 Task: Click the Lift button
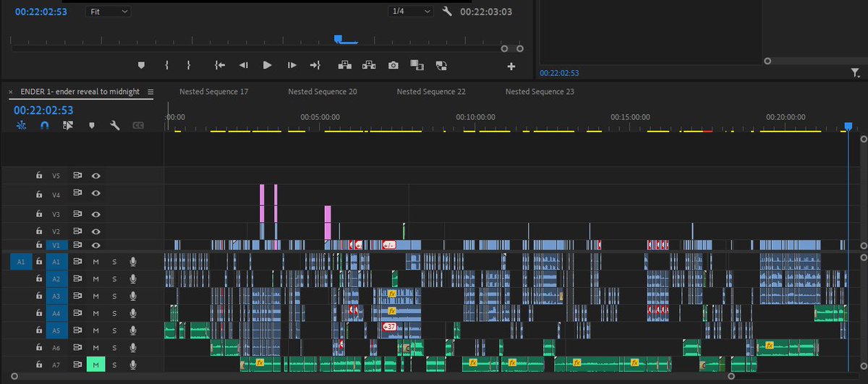tap(344, 65)
